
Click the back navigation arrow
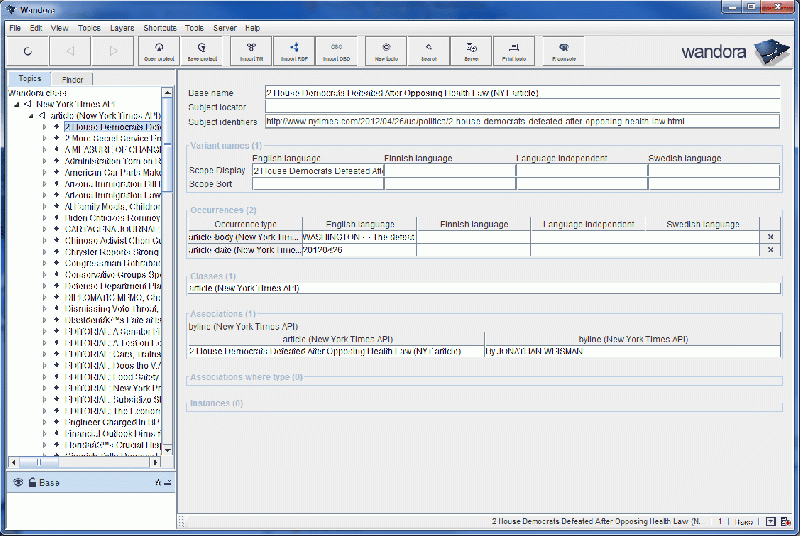point(70,50)
